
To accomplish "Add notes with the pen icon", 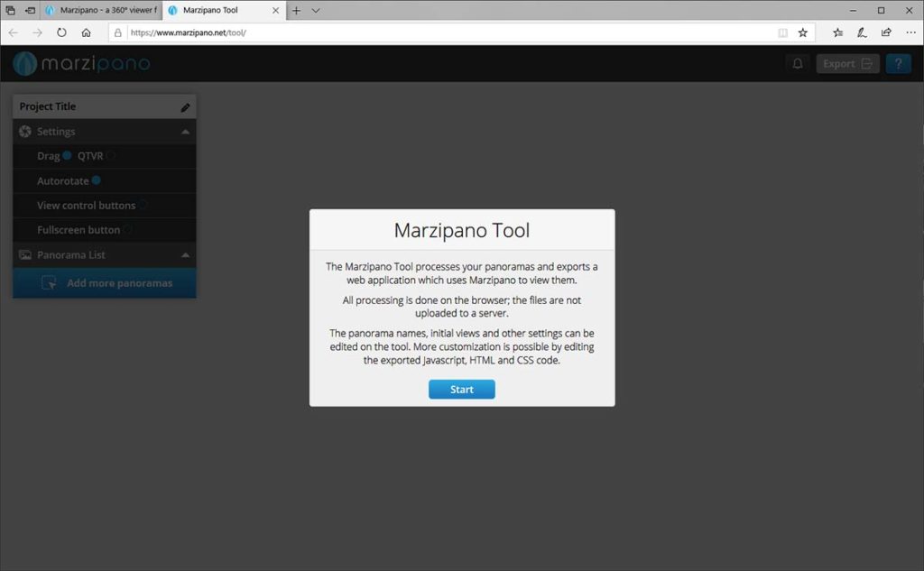I will [862, 32].
